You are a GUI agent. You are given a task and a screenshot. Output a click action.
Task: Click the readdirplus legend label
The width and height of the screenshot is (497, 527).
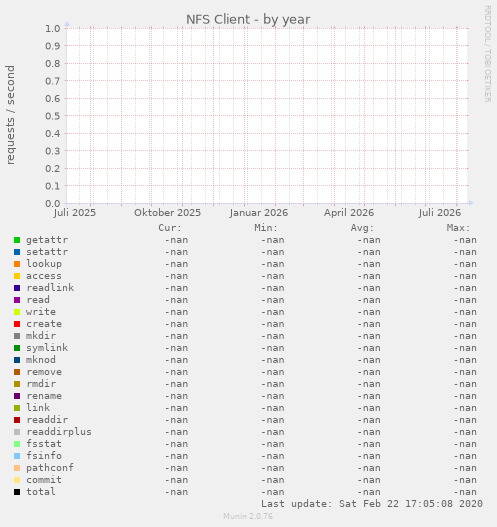pos(59,432)
